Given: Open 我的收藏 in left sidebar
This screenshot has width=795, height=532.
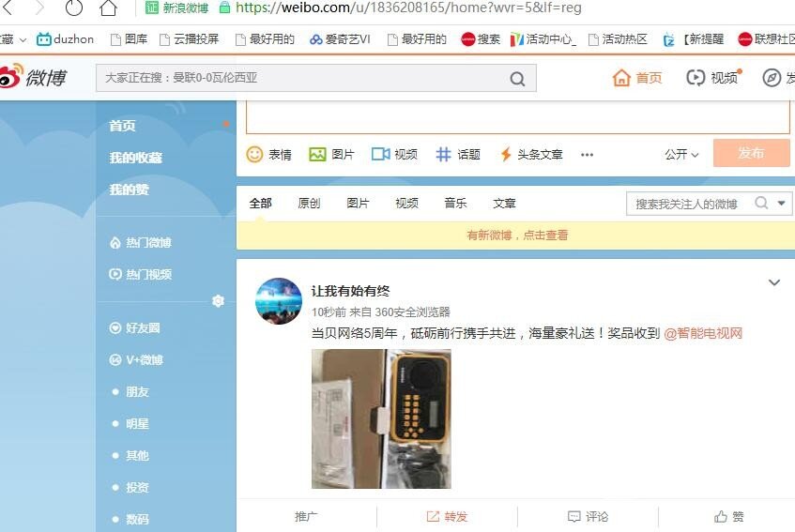Looking at the screenshot, I should point(135,158).
